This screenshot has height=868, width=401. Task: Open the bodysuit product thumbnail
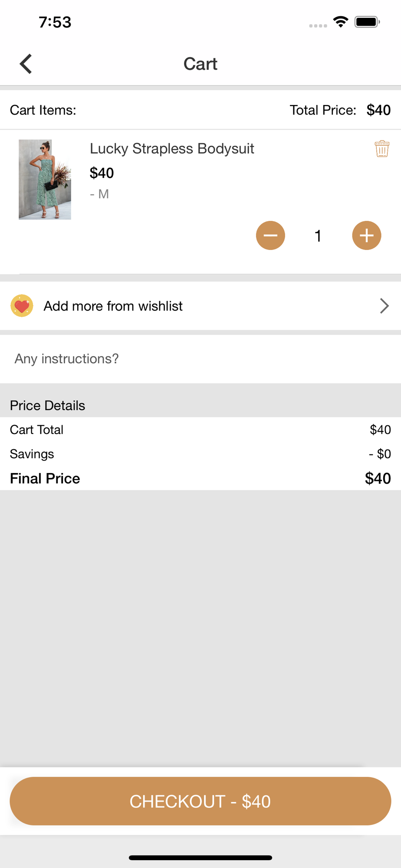point(45,179)
